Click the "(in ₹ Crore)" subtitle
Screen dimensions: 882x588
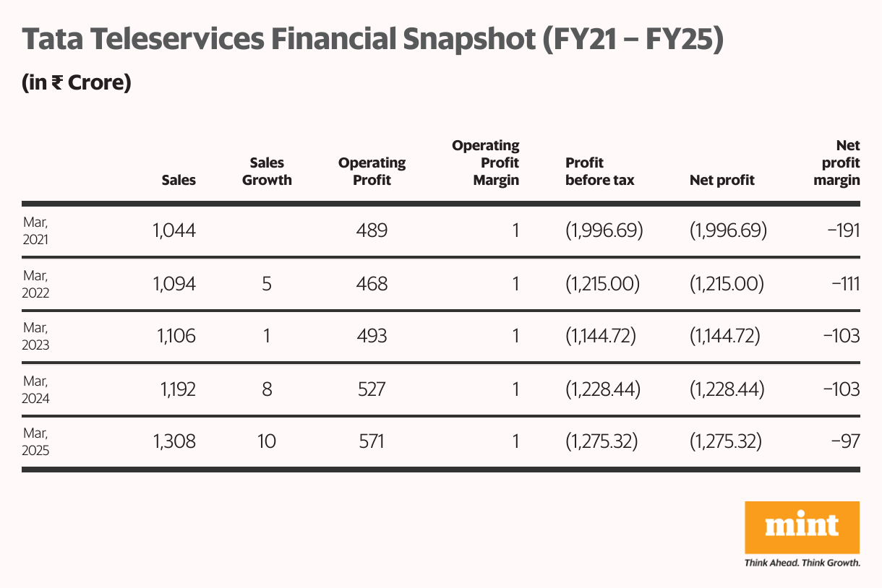(77, 83)
